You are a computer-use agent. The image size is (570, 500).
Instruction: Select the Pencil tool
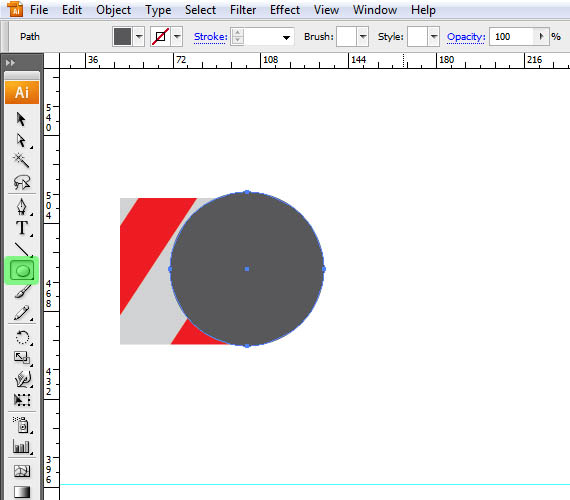21,313
